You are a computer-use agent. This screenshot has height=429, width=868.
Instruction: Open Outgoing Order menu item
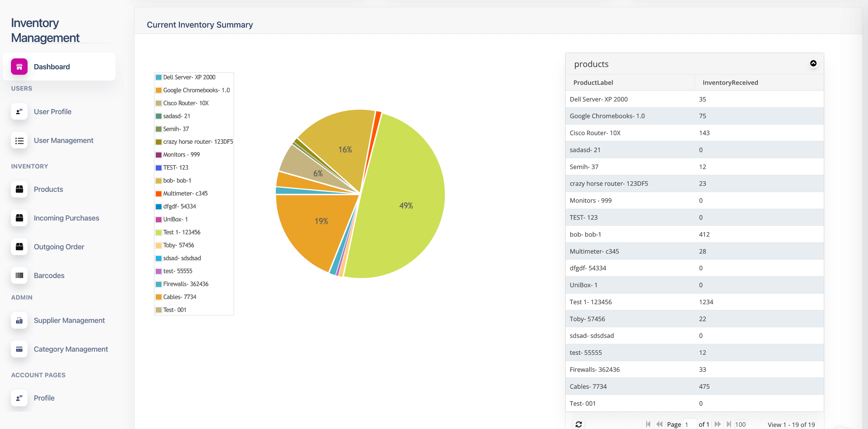tap(59, 247)
